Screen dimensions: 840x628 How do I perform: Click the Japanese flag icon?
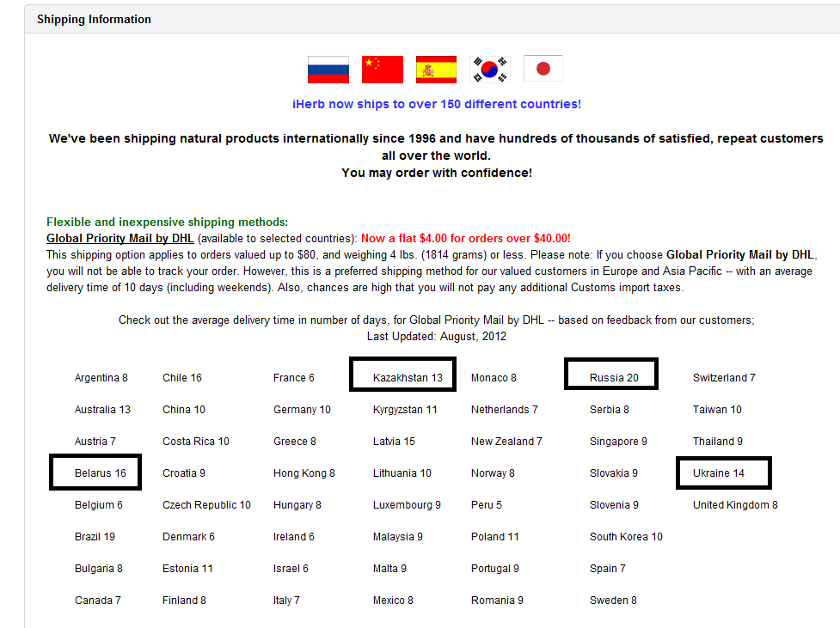tap(543, 69)
